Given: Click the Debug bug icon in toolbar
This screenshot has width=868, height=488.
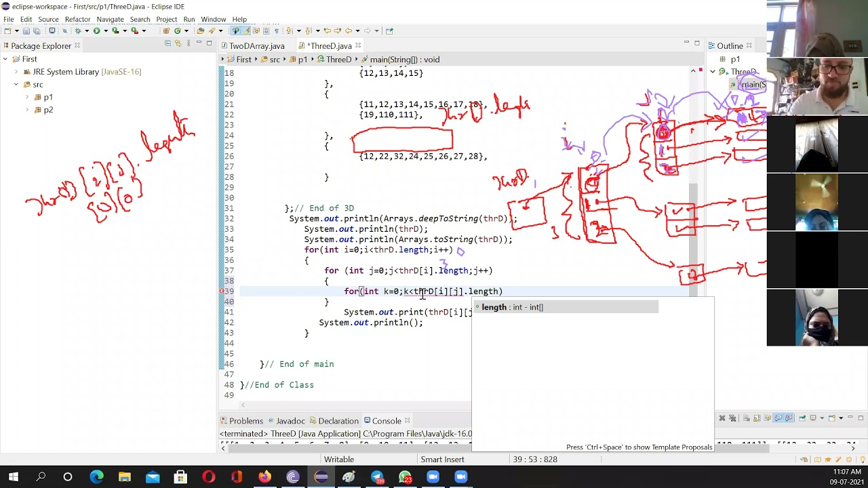Looking at the screenshot, I should coord(78,30).
